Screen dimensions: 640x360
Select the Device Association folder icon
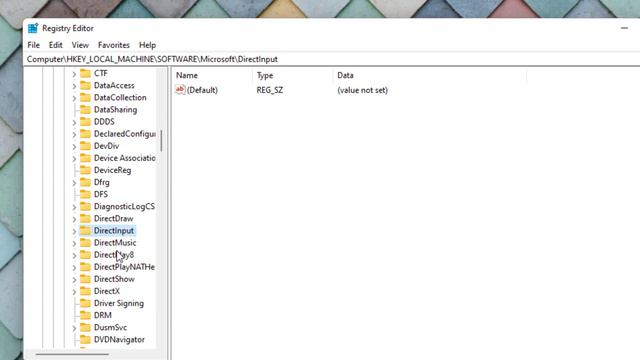click(x=85, y=158)
